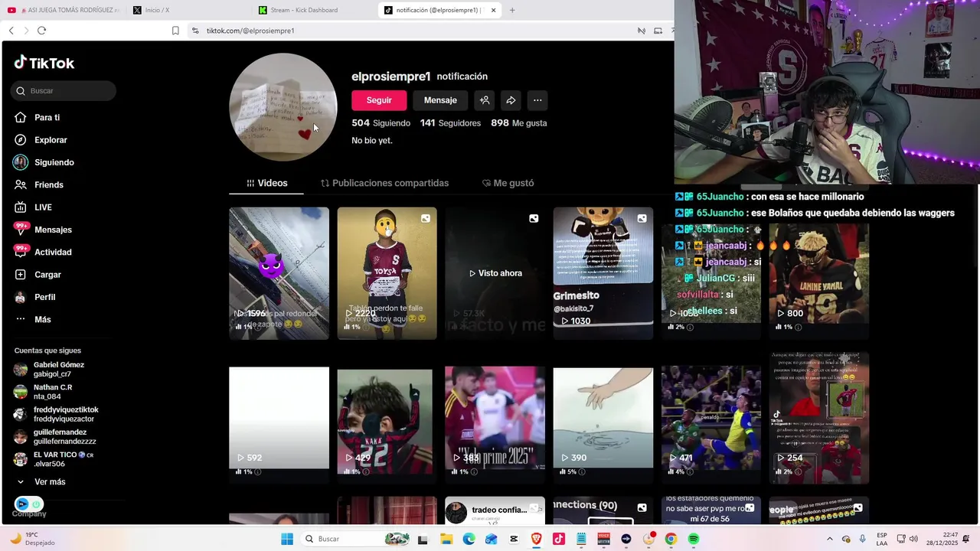Open the three-dot profile options

click(x=537, y=100)
